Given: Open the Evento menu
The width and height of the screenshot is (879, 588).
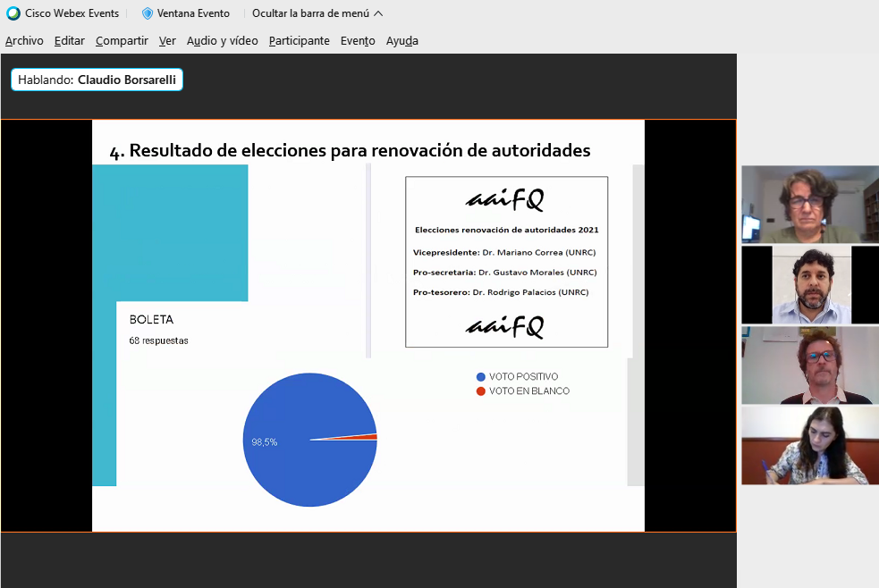Looking at the screenshot, I should (358, 41).
